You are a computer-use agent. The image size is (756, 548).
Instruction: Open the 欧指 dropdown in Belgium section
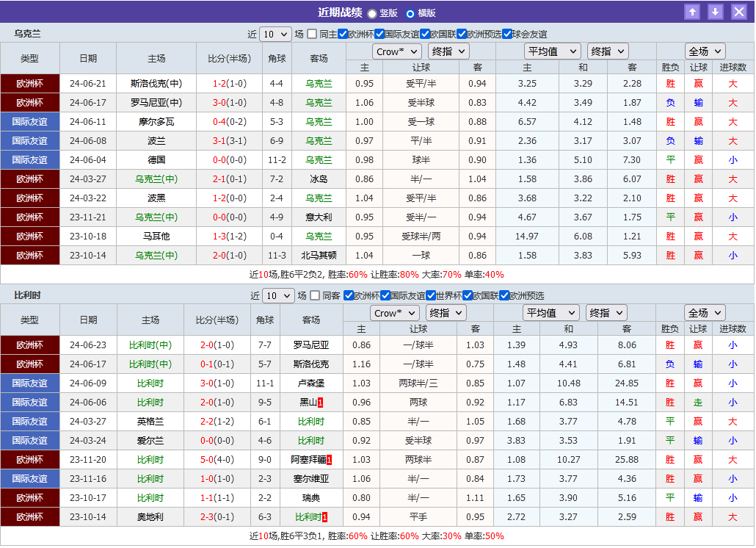pos(606,312)
